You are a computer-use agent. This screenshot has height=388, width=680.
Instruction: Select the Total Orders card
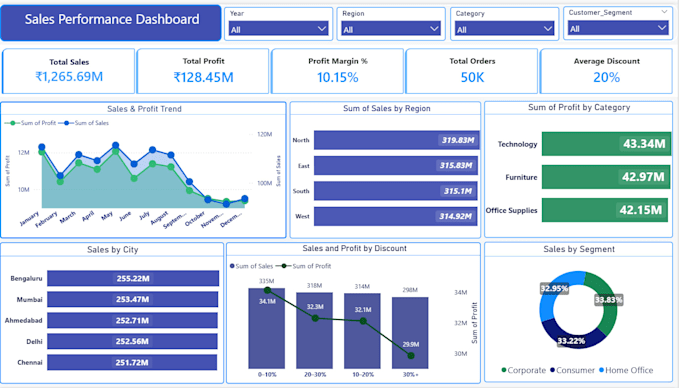(472, 71)
